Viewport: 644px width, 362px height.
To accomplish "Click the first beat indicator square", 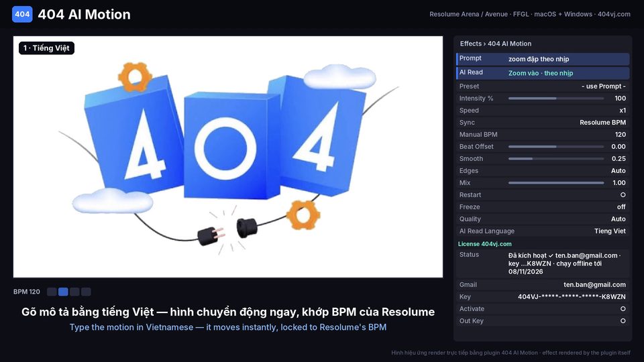I will [x=52, y=292].
